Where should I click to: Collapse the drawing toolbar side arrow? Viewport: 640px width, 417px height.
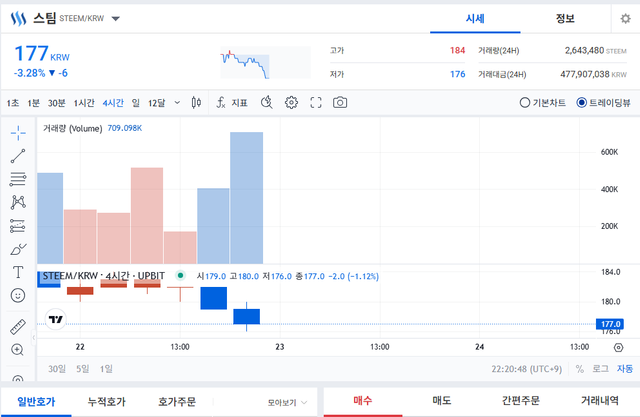pyautogui.click(x=34, y=337)
